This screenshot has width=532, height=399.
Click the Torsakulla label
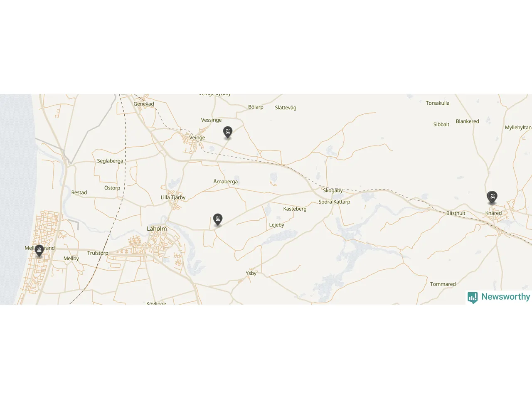click(438, 103)
